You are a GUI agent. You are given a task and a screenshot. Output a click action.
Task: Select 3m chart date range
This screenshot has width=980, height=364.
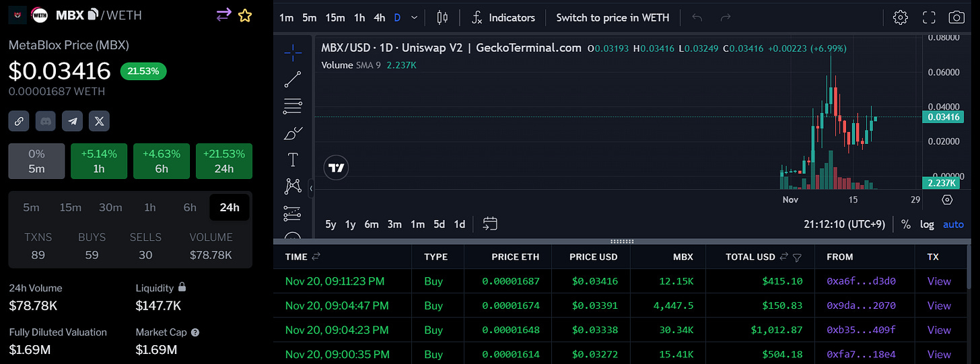tap(394, 224)
